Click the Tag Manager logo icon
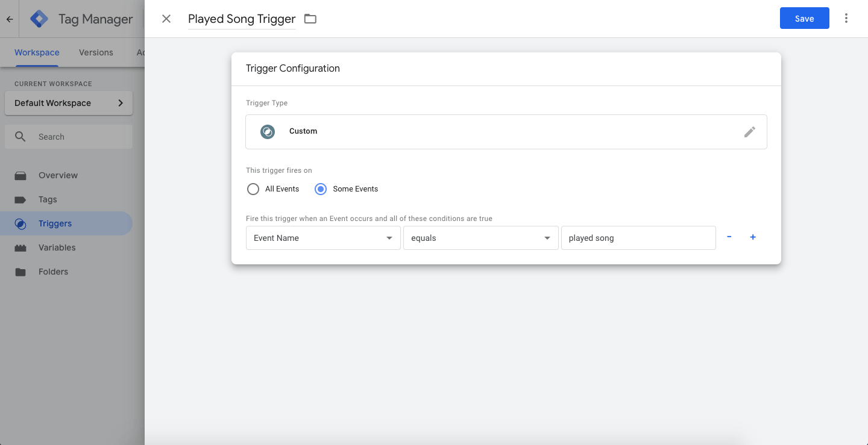 click(x=39, y=19)
